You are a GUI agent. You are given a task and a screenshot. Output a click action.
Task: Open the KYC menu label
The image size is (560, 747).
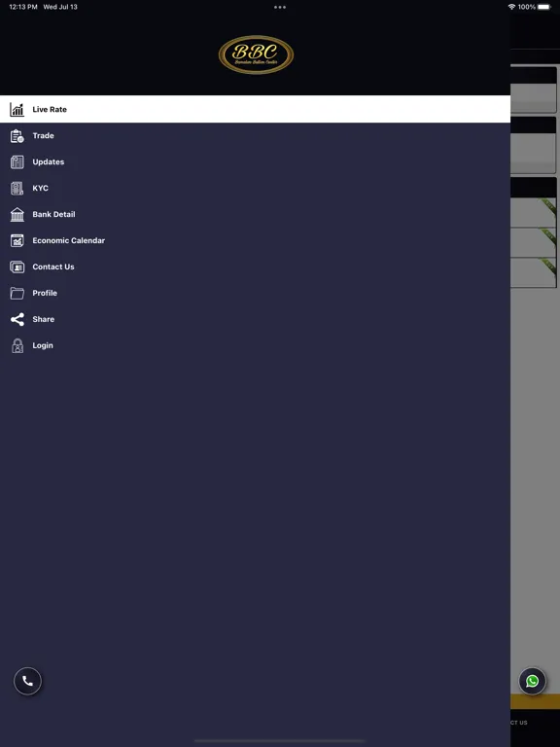coord(40,188)
